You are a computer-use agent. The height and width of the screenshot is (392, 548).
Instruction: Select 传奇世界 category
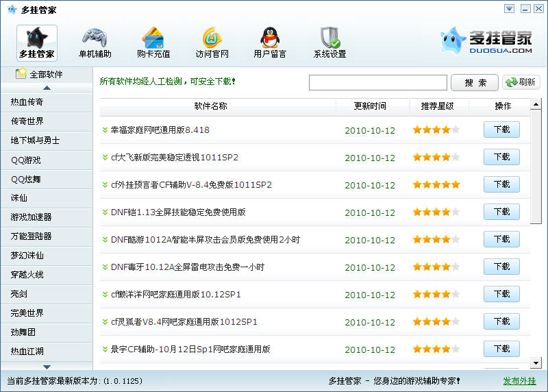coord(47,121)
